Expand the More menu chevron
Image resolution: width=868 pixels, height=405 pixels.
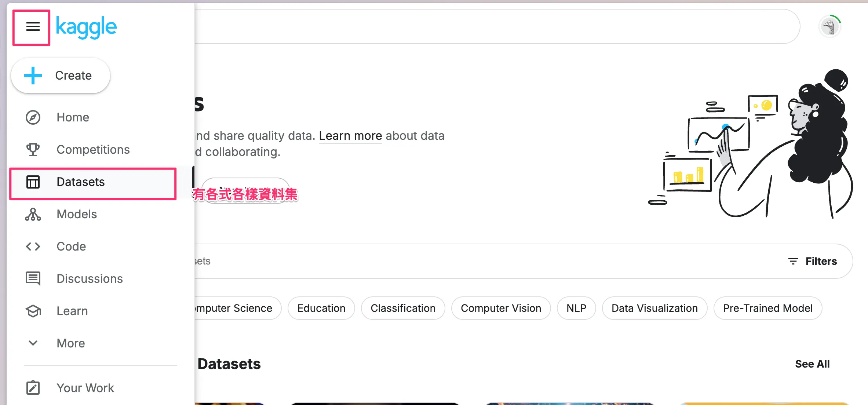33,343
